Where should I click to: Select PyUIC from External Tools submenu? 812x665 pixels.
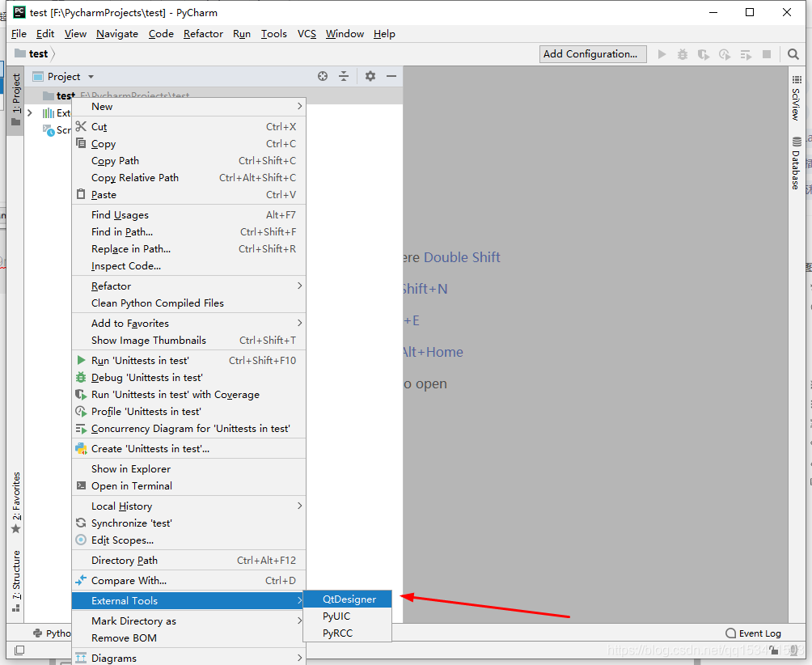point(348,616)
